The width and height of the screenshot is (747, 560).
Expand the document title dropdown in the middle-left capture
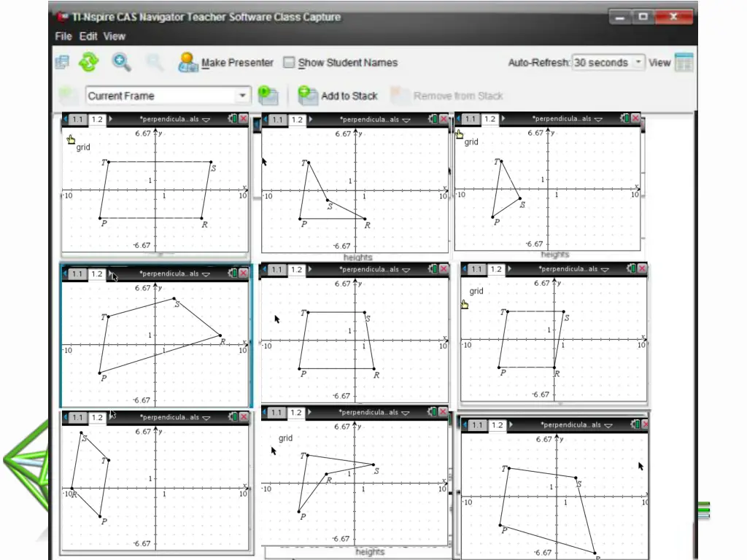point(206,274)
